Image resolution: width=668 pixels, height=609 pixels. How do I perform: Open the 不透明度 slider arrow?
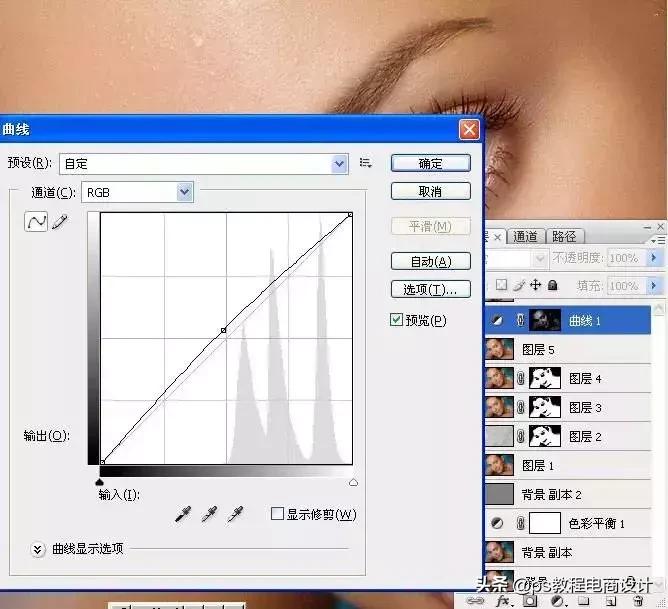coord(654,258)
